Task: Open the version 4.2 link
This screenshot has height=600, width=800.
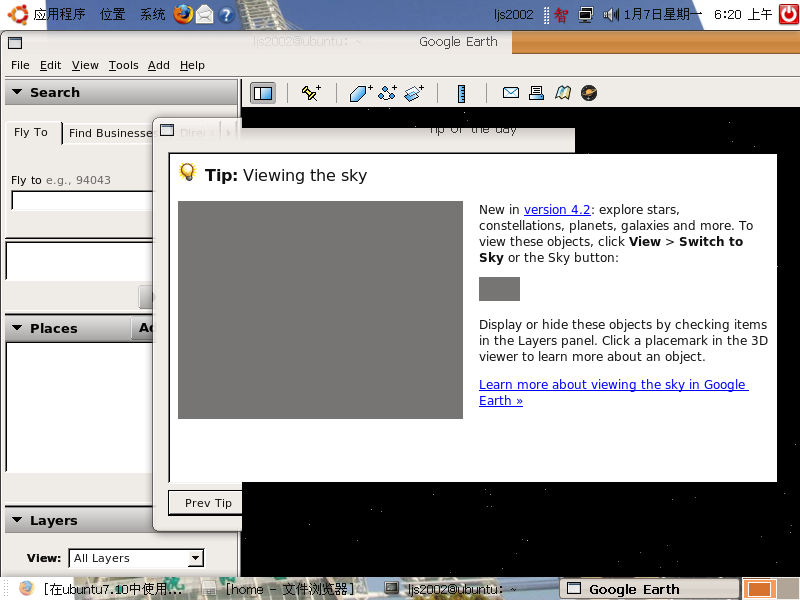Action: [x=556, y=209]
